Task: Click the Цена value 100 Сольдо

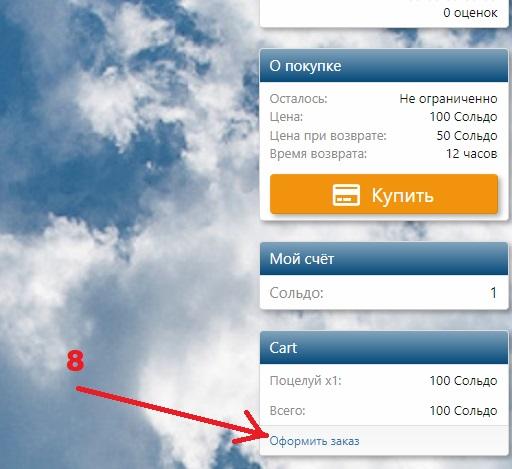Action: [463, 117]
